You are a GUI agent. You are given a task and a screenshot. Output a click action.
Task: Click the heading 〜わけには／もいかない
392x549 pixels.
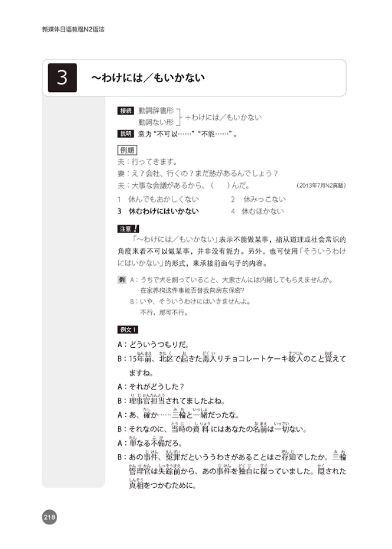148,78
